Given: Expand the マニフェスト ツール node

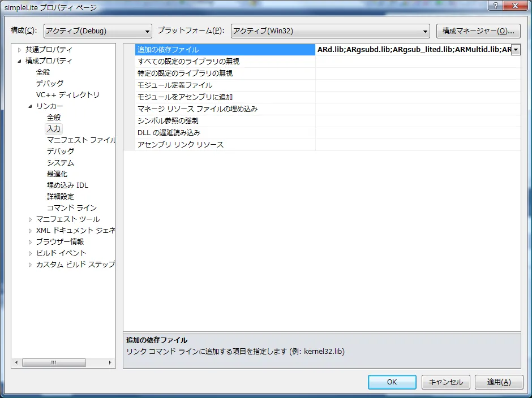Looking at the screenshot, I should [x=30, y=220].
